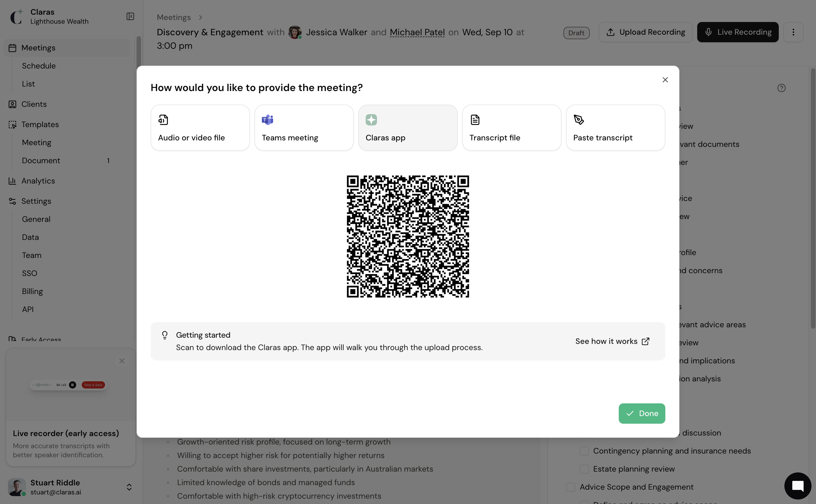The image size is (816, 504).
Task: Click the Claras logo
Action: point(17,17)
